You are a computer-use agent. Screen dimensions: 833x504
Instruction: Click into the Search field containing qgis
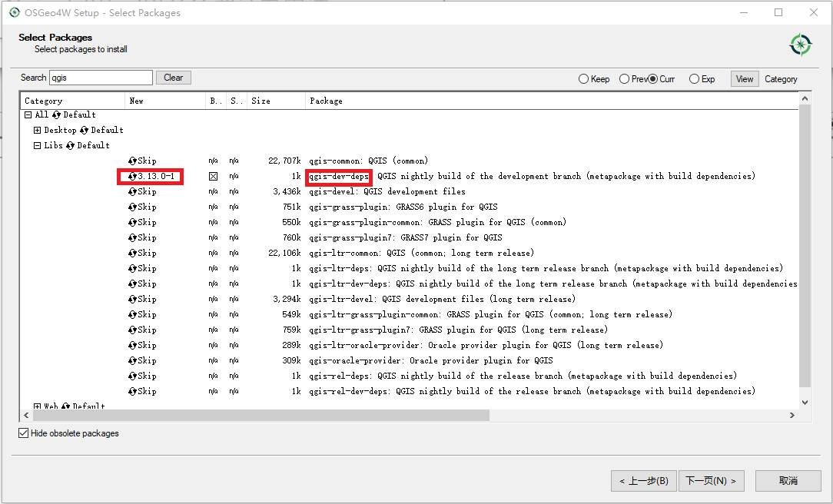click(x=101, y=78)
